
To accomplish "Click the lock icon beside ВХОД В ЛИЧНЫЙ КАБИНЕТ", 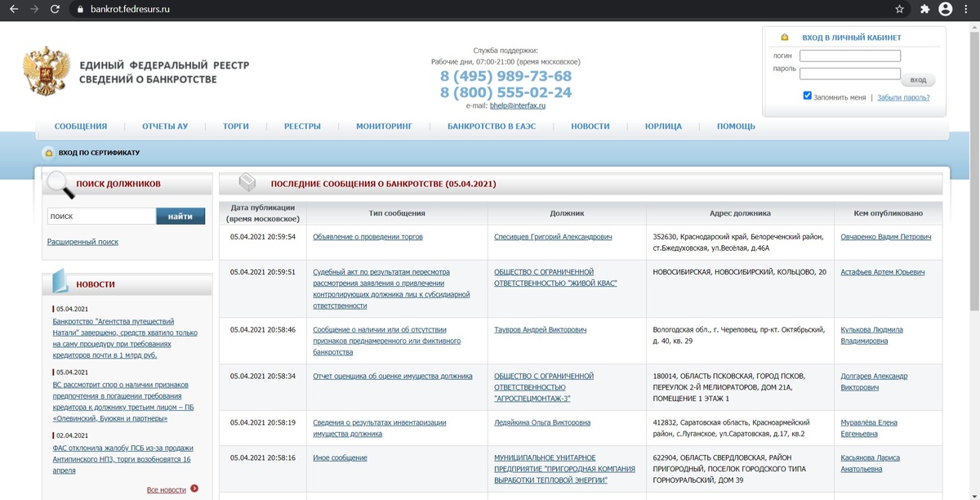I will click(786, 37).
